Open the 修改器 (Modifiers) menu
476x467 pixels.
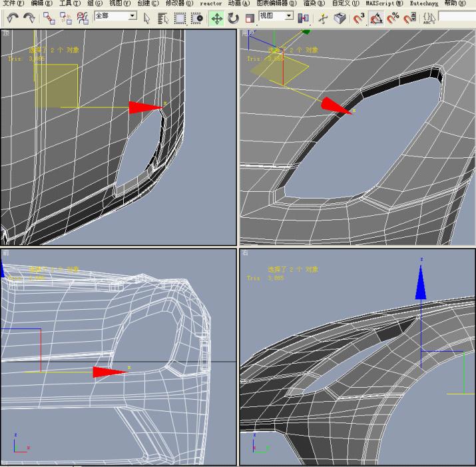pos(179,3)
